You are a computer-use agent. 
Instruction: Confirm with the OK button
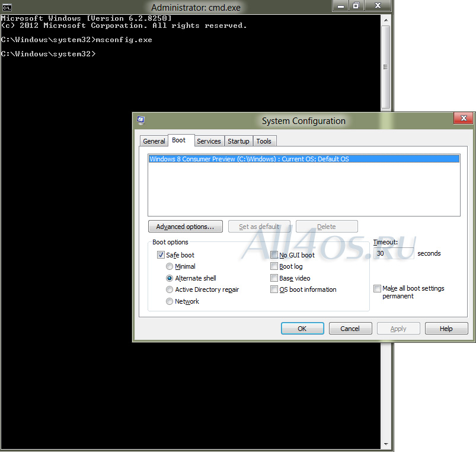[302, 329]
